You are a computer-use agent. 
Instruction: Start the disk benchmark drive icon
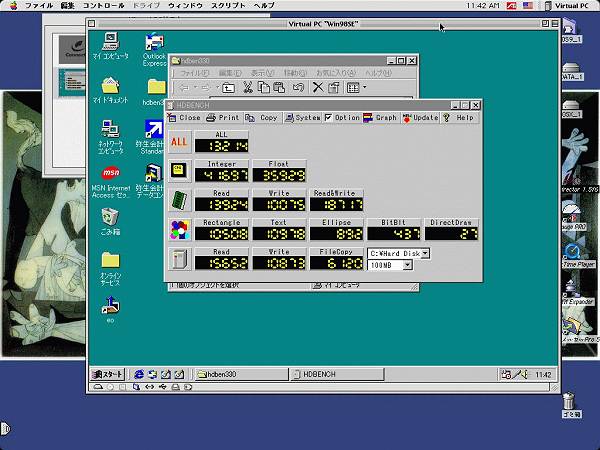tap(179, 259)
